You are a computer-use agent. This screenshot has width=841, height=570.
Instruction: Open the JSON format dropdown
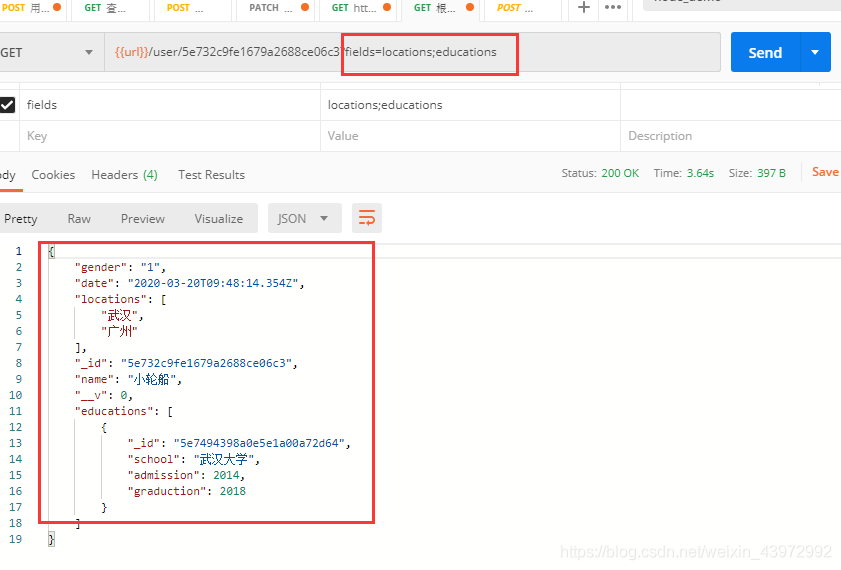click(304, 218)
